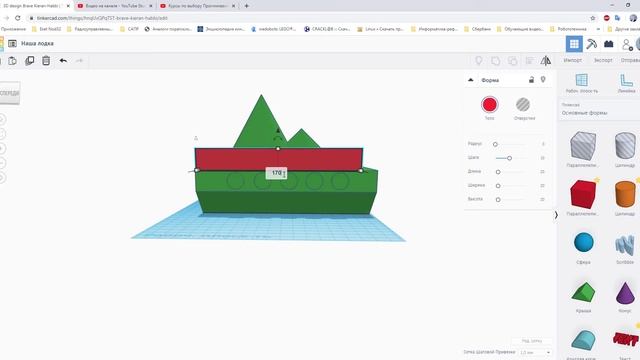
Task: Choose the blue sphere shape
Action: coord(583,242)
